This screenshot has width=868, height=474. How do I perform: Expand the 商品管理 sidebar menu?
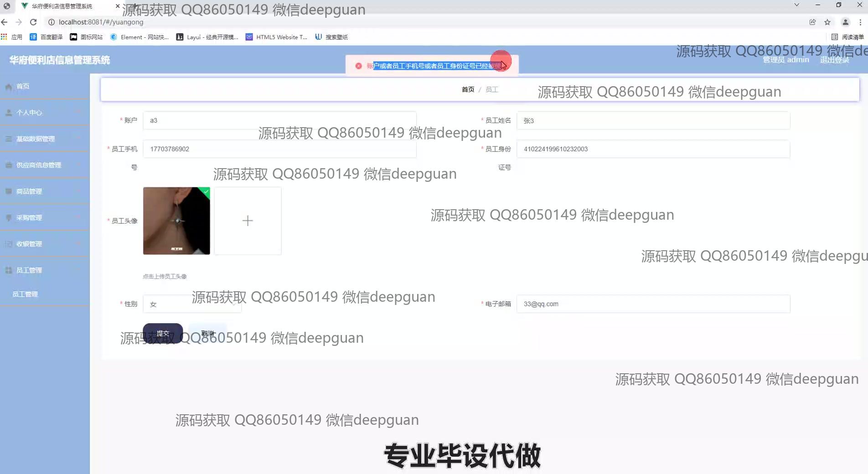coord(45,191)
